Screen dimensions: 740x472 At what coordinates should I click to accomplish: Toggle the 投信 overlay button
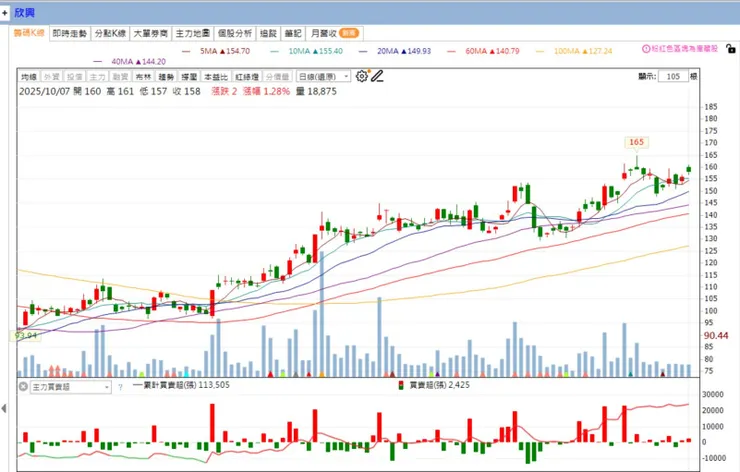(75, 76)
